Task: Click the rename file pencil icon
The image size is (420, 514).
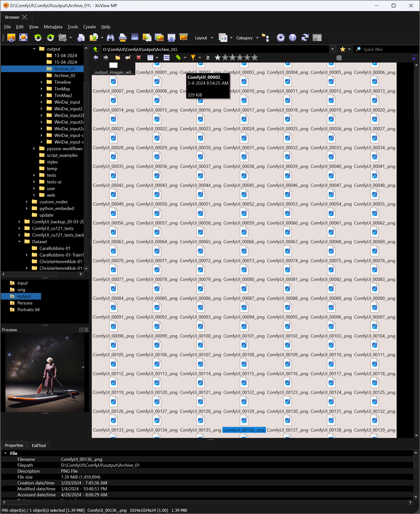Action: click(128, 58)
